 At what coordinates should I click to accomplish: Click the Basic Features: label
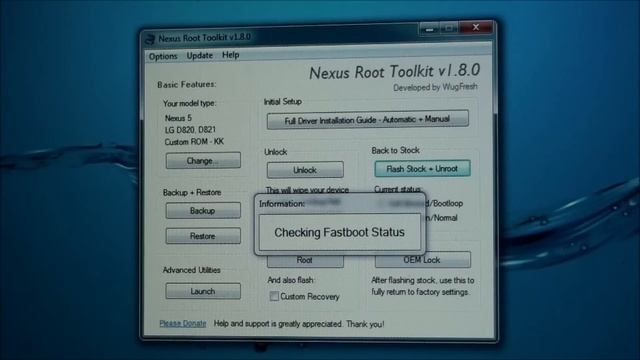[187, 84]
